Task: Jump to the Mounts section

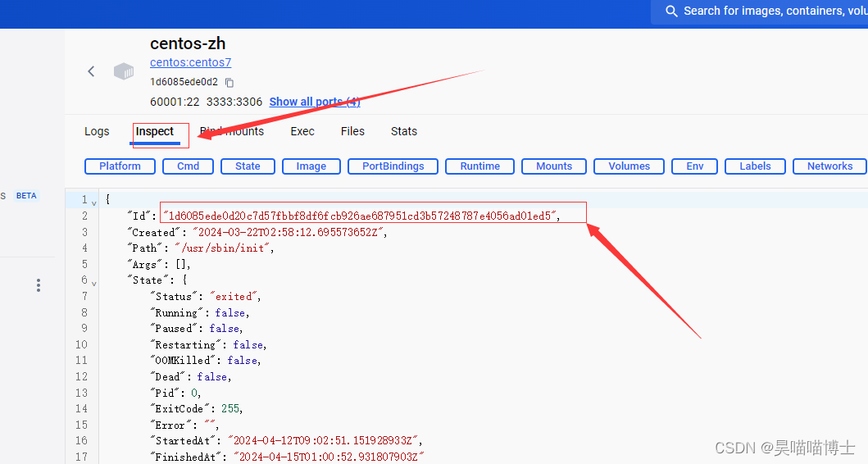Action: (554, 166)
